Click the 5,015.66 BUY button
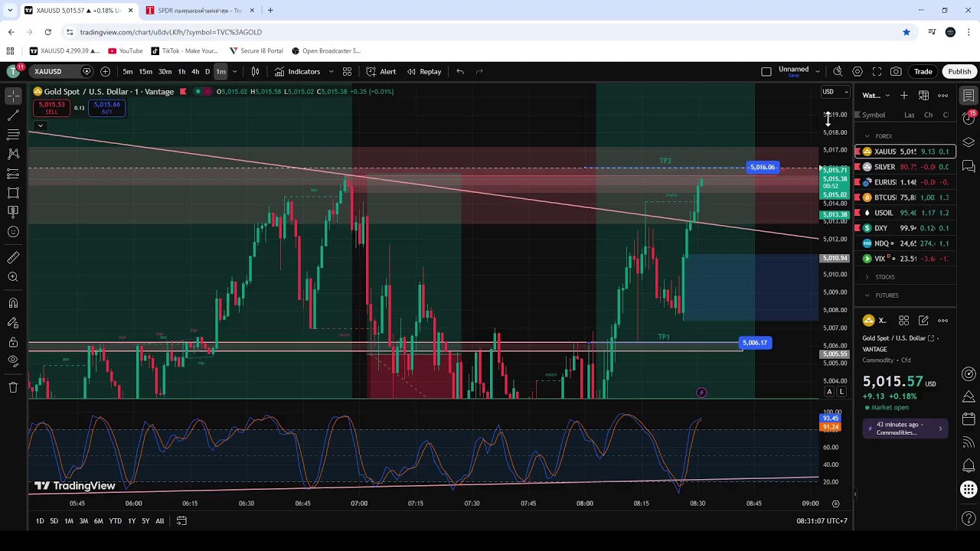Screen dimensions: 980x551 (106, 108)
